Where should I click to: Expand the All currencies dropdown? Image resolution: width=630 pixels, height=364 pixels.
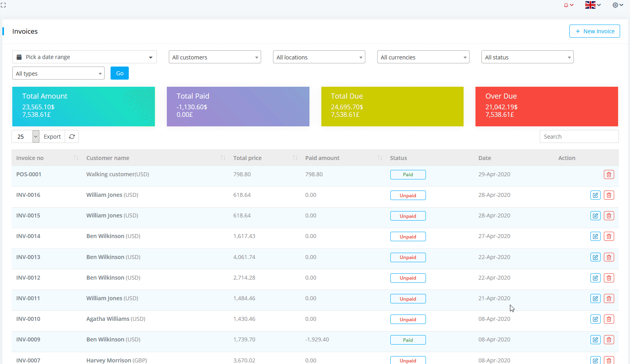(423, 57)
